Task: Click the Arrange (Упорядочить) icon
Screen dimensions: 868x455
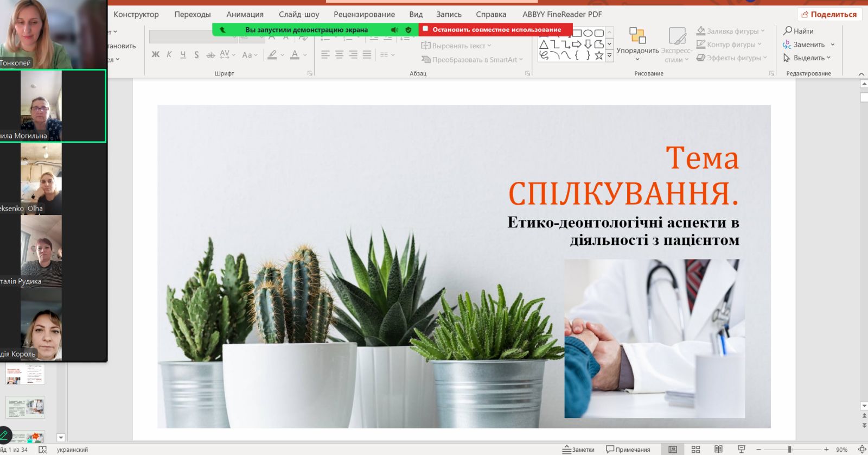Action: point(637,36)
